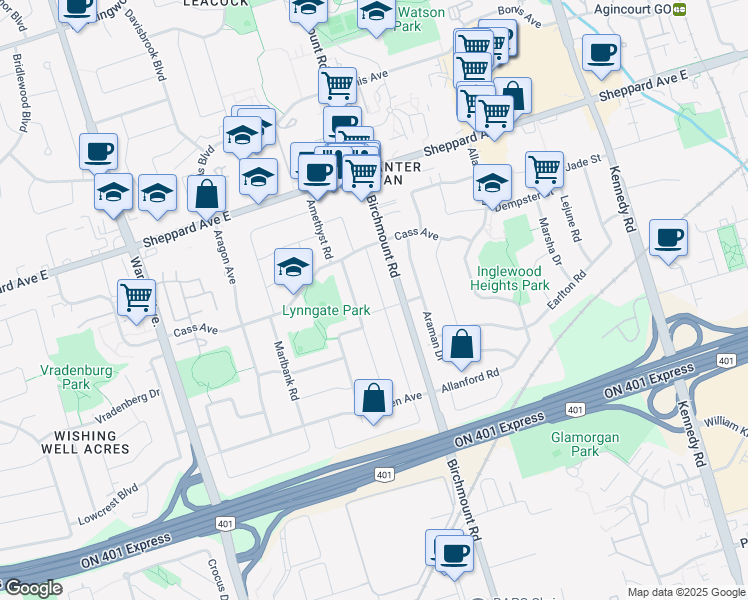Click the WISHING WELL ACRES neighbourhood label
The height and width of the screenshot is (600, 748).
(x=85, y=443)
